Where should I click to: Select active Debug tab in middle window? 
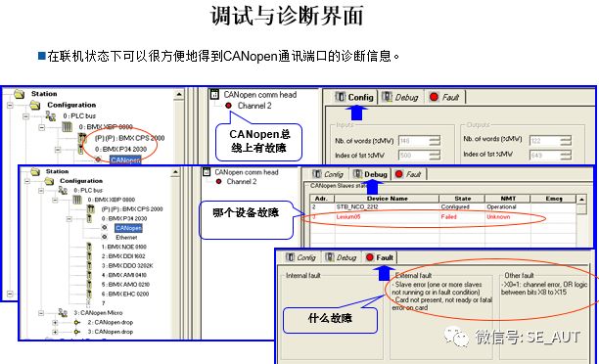click(x=370, y=174)
